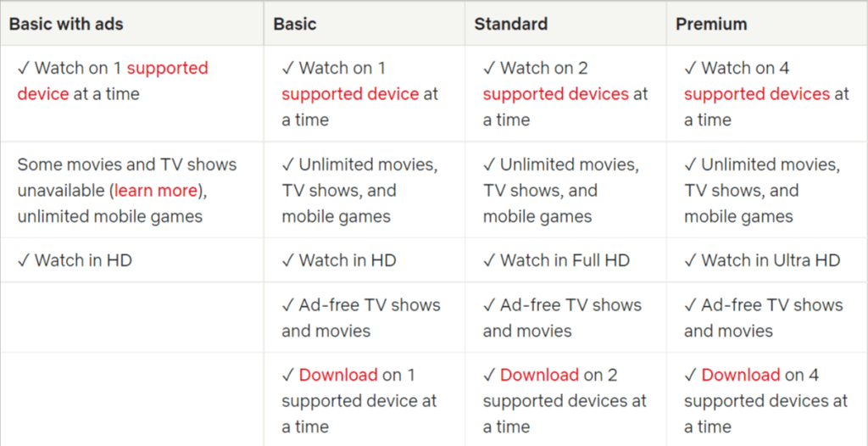Select the 'Standard' column header
This screenshot has height=446, width=868.
click(511, 24)
